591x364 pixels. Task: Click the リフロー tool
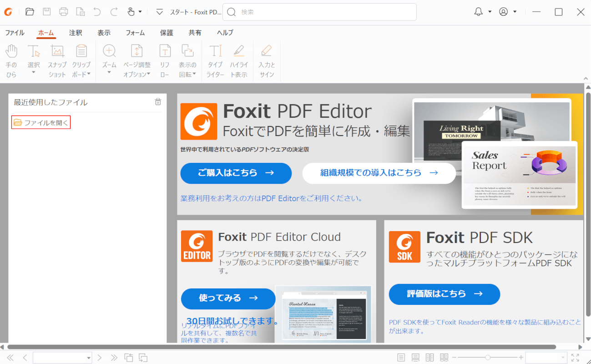pyautogui.click(x=165, y=61)
